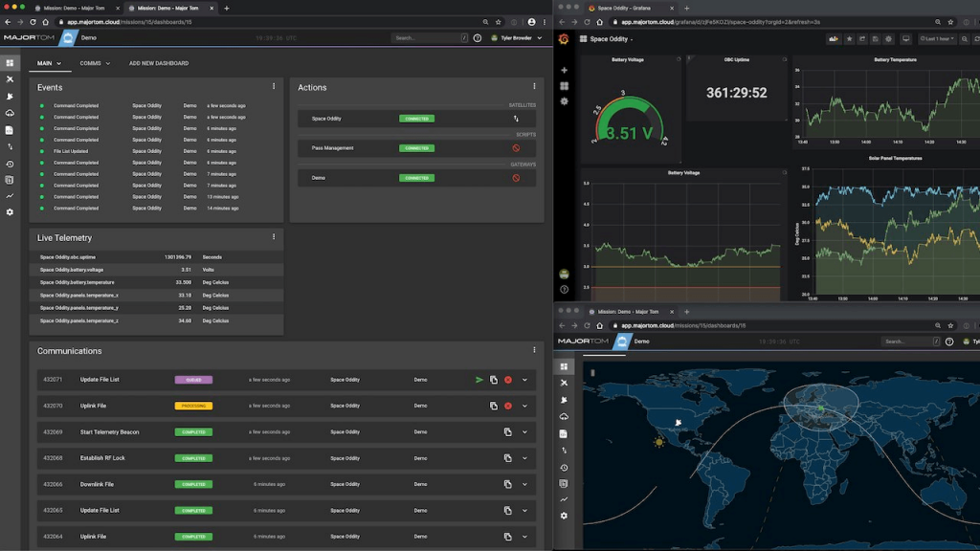
Task: Click the Grafana plus create icon
Action: click(x=565, y=71)
